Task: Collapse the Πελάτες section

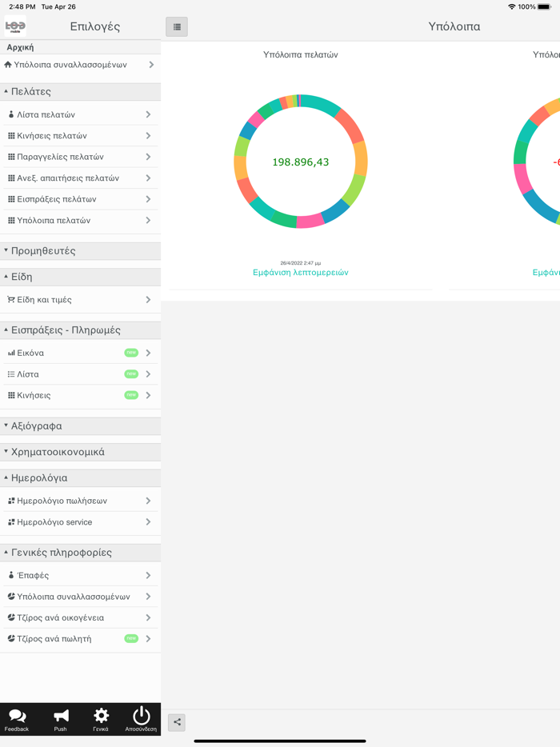Action: coord(80,91)
